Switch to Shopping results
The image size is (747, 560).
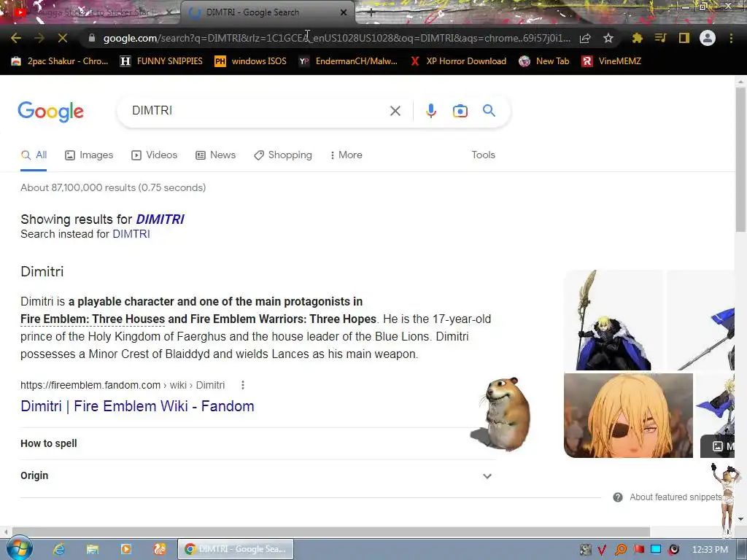(x=283, y=155)
